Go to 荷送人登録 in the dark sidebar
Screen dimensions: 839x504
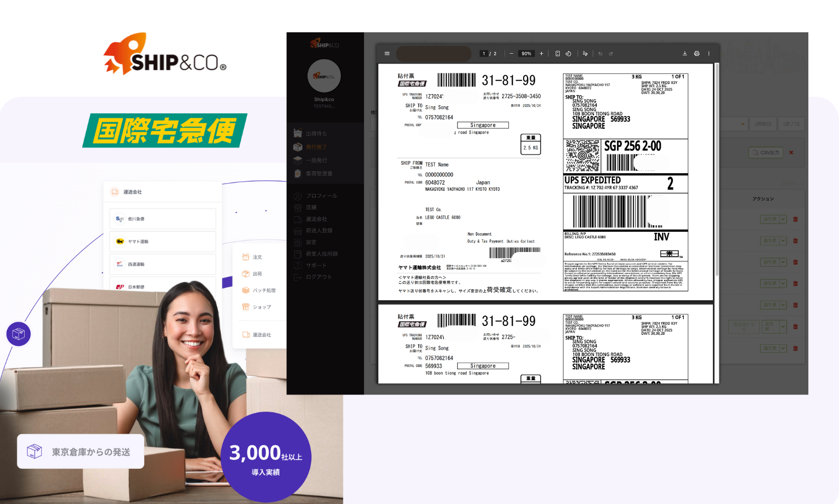(319, 231)
